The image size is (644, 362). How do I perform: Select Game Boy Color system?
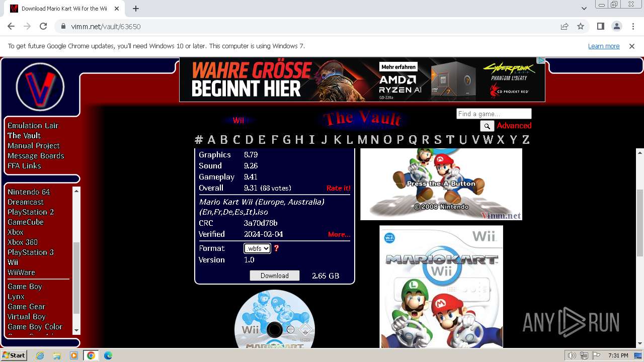click(35, 327)
